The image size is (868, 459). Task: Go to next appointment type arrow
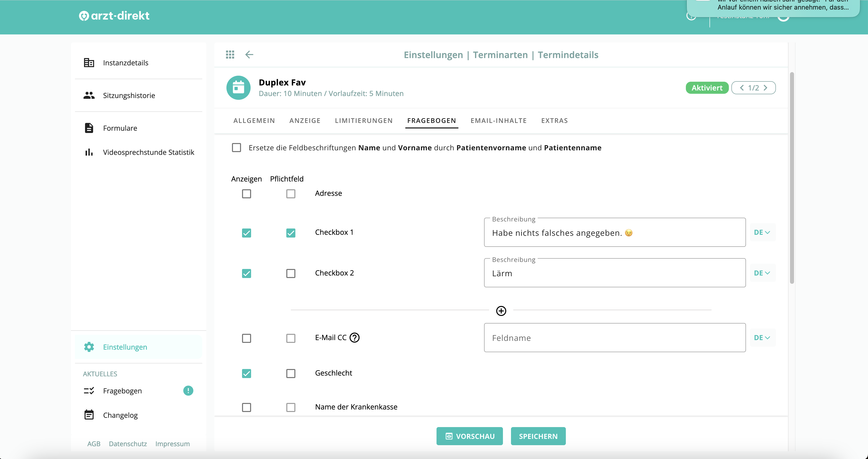click(x=766, y=87)
